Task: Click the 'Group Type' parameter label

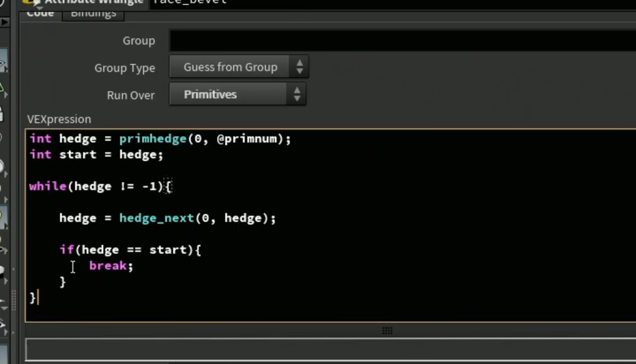Action: point(125,68)
